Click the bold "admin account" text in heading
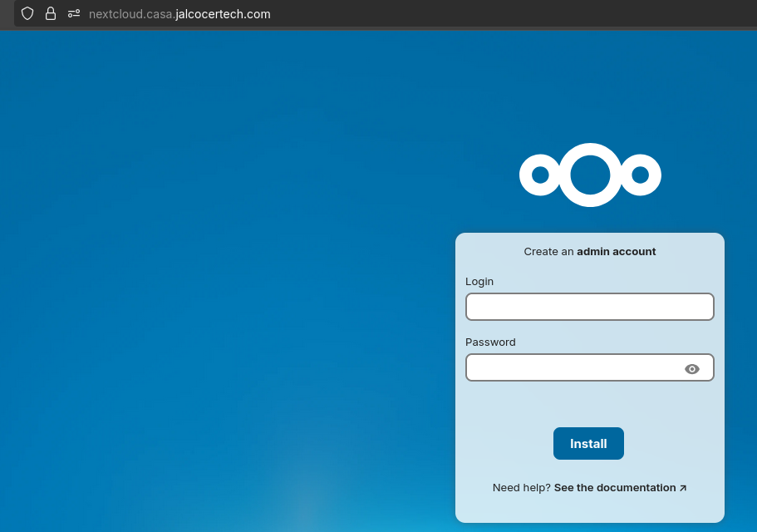This screenshot has width=757, height=532. pyautogui.click(x=616, y=252)
